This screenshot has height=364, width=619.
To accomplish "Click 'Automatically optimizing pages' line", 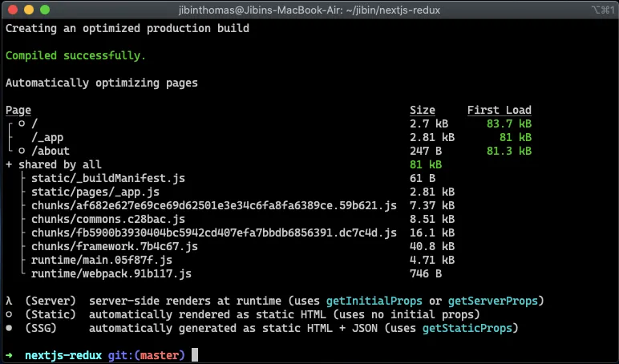I will (x=102, y=83).
